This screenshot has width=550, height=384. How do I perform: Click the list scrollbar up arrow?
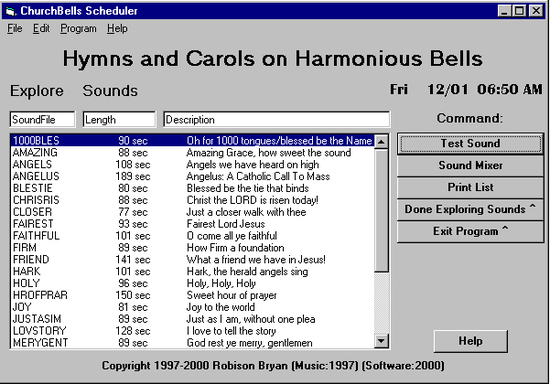[x=381, y=142]
